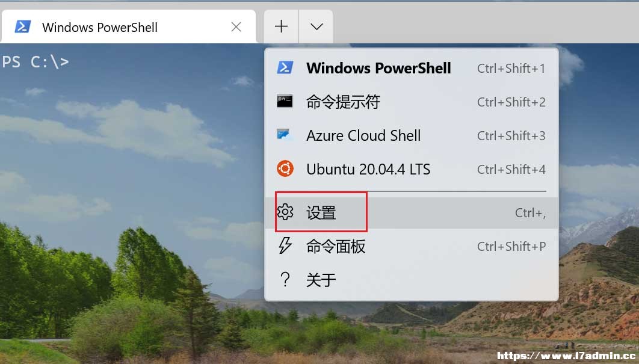Launch Windows PowerShell profile from menu
Image resolution: width=639 pixels, height=364 pixels.
[412, 67]
